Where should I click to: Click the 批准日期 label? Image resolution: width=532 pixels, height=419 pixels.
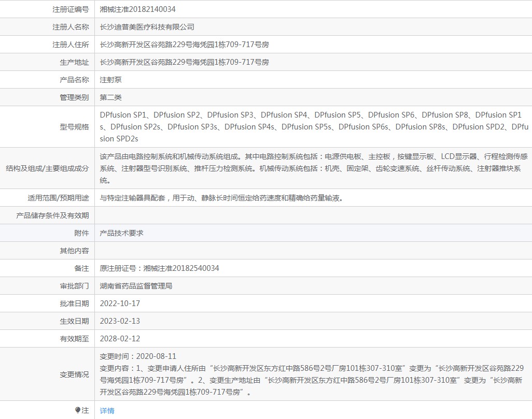click(74, 304)
